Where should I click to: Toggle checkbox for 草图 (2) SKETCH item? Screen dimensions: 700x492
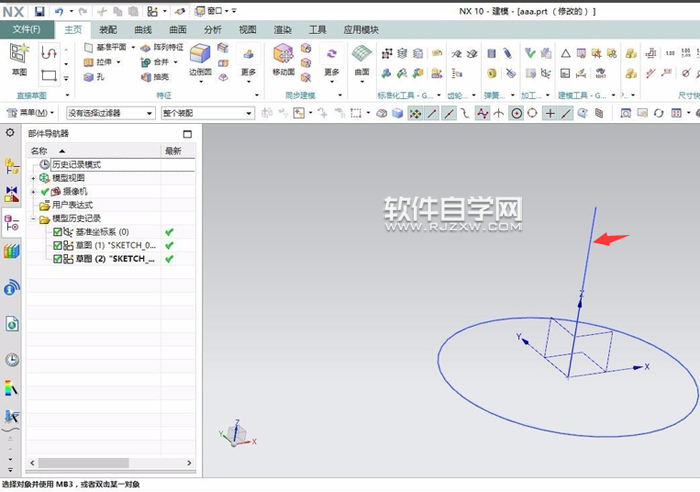pos(58,259)
